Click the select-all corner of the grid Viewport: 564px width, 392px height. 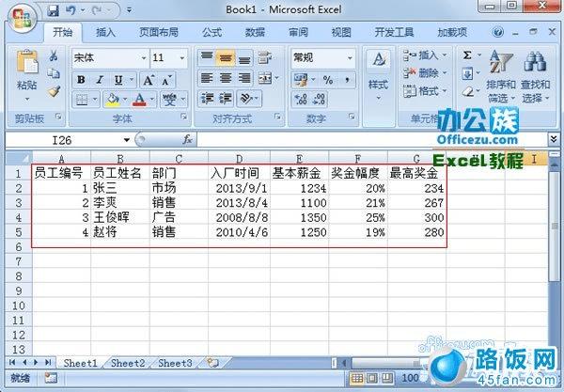click(19, 158)
